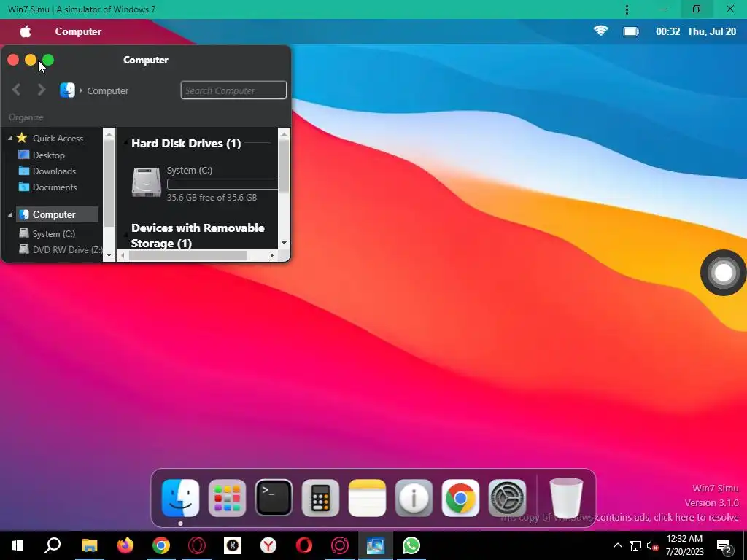Click the network icon in the system tray
Image resolution: width=747 pixels, height=560 pixels.
point(635,545)
